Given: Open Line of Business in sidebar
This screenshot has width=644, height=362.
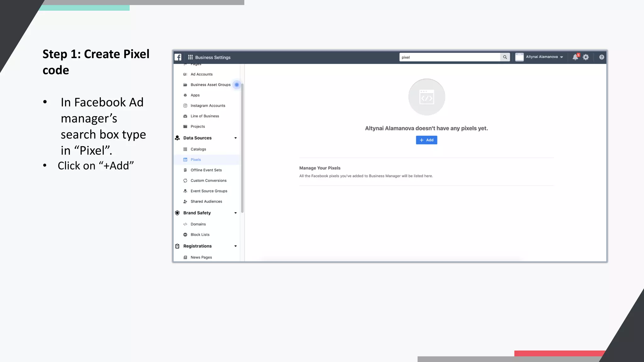Looking at the screenshot, I should 205,116.
